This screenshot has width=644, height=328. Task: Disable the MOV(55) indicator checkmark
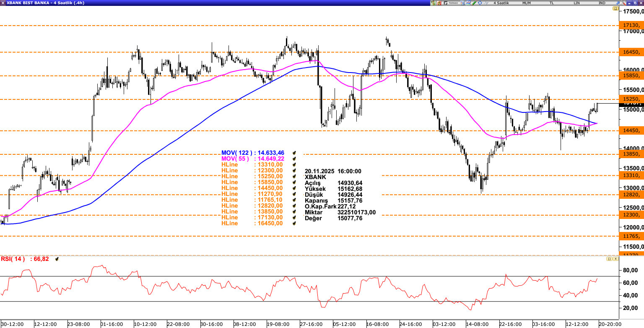(295, 159)
